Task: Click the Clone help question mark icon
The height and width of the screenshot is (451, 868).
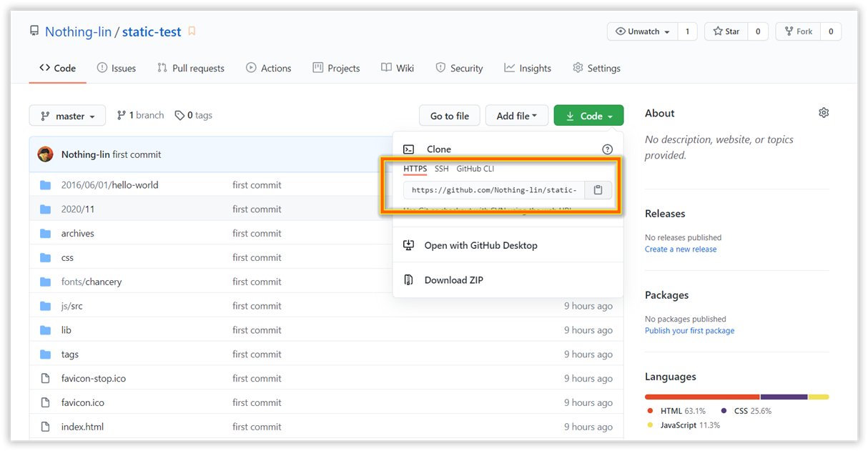Action: pyautogui.click(x=607, y=149)
